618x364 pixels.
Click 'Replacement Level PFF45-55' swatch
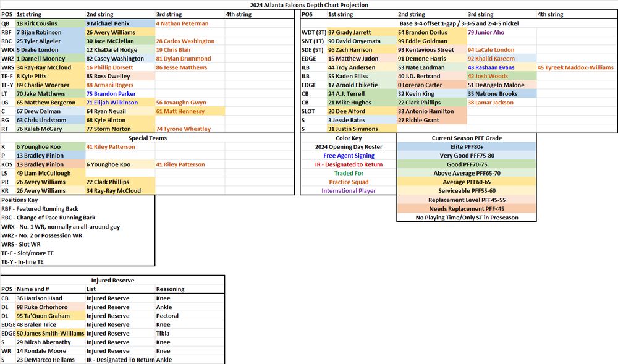point(467,200)
